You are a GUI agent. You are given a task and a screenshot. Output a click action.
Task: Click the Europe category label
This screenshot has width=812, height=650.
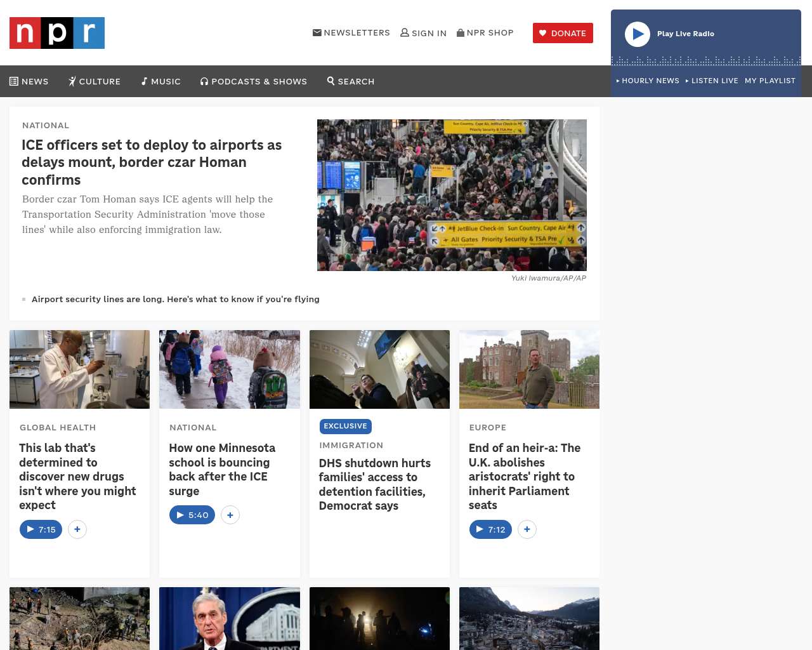coord(488,427)
